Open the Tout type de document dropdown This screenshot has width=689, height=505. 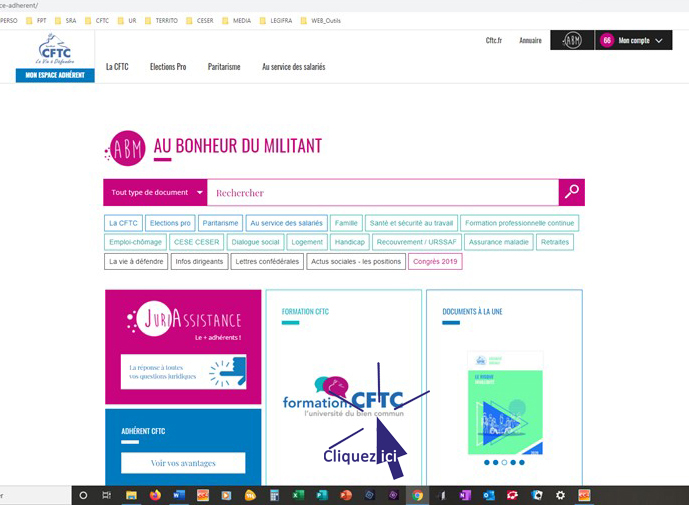click(155, 193)
